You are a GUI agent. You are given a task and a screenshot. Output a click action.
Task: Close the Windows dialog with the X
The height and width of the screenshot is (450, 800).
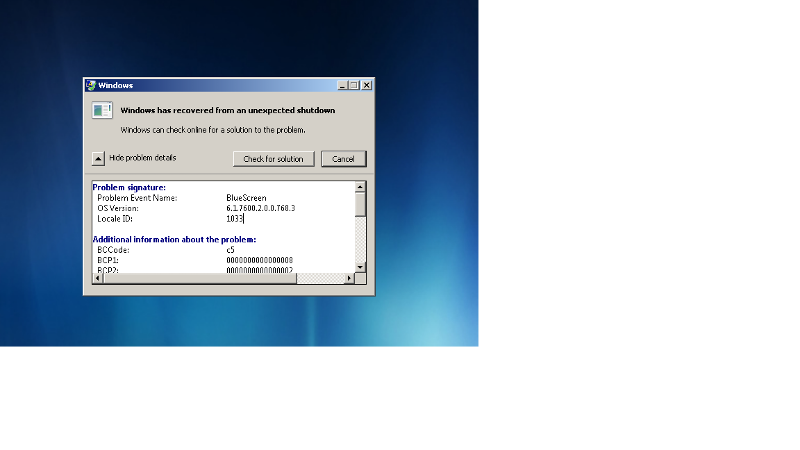tap(366, 85)
